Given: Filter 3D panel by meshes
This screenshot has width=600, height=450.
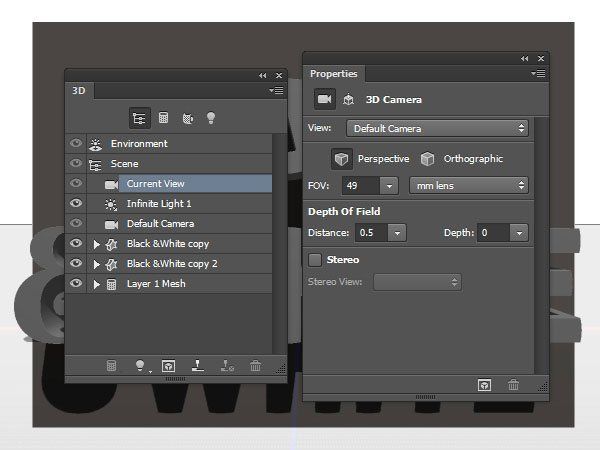Looking at the screenshot, I should pos(163,118).
